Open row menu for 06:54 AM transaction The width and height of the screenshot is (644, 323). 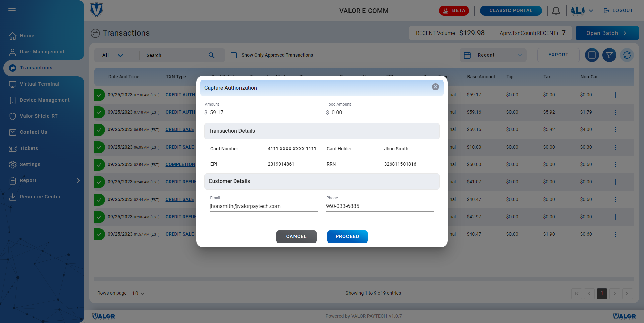pos(615,130)
